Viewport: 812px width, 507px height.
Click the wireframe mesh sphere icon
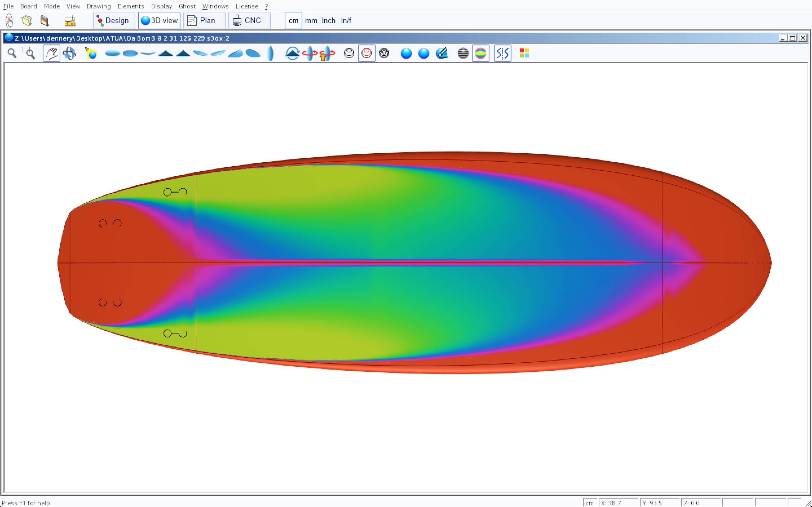384,53
